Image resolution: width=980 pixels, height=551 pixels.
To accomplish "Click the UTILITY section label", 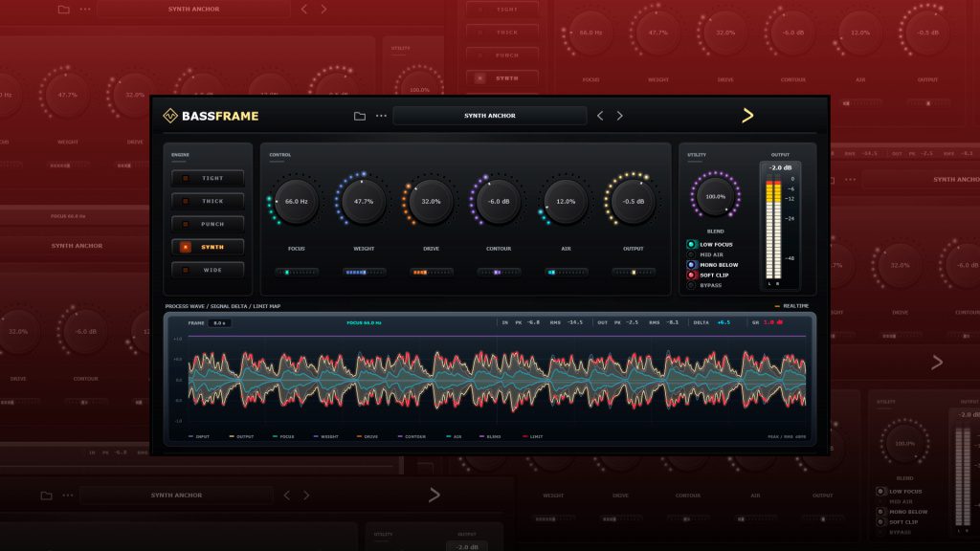I will tap(697, 155).
